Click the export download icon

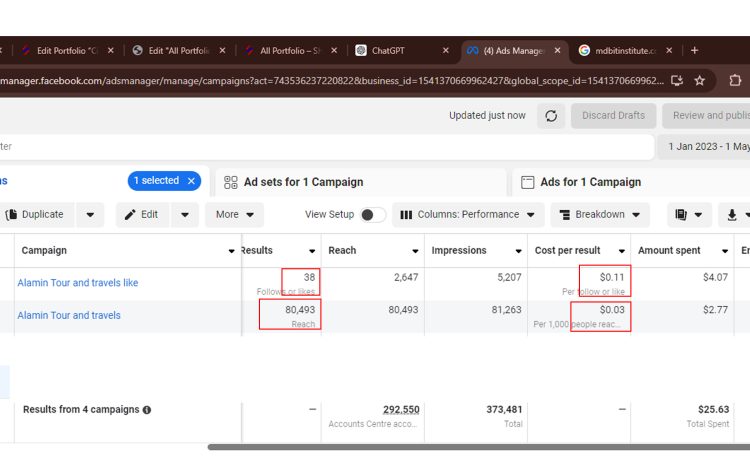pos(734,215)
